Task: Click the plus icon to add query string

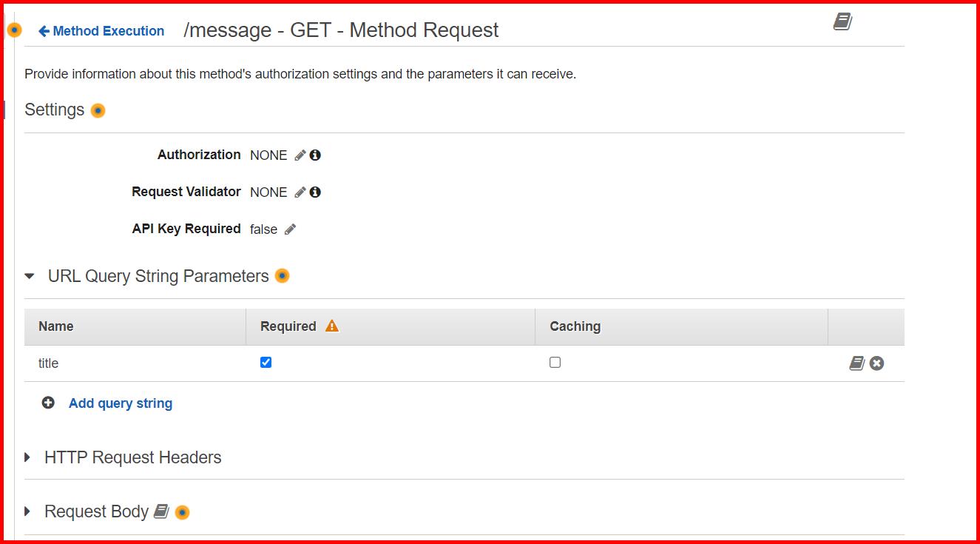Action: (x=48, y=403)
